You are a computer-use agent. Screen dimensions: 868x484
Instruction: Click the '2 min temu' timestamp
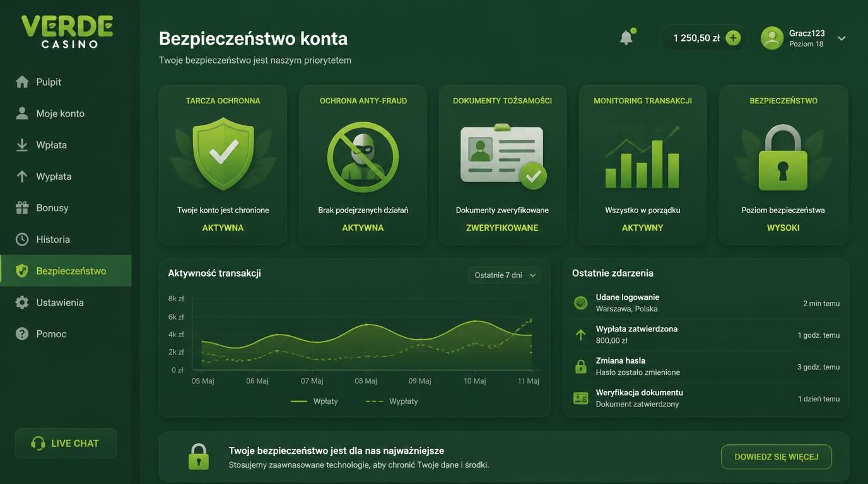[x=821, y=303]
